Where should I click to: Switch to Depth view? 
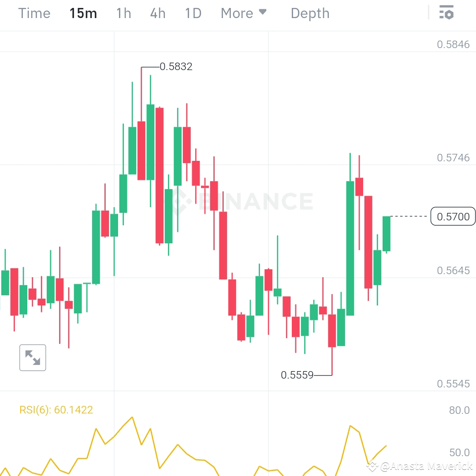tap(310, 13)
